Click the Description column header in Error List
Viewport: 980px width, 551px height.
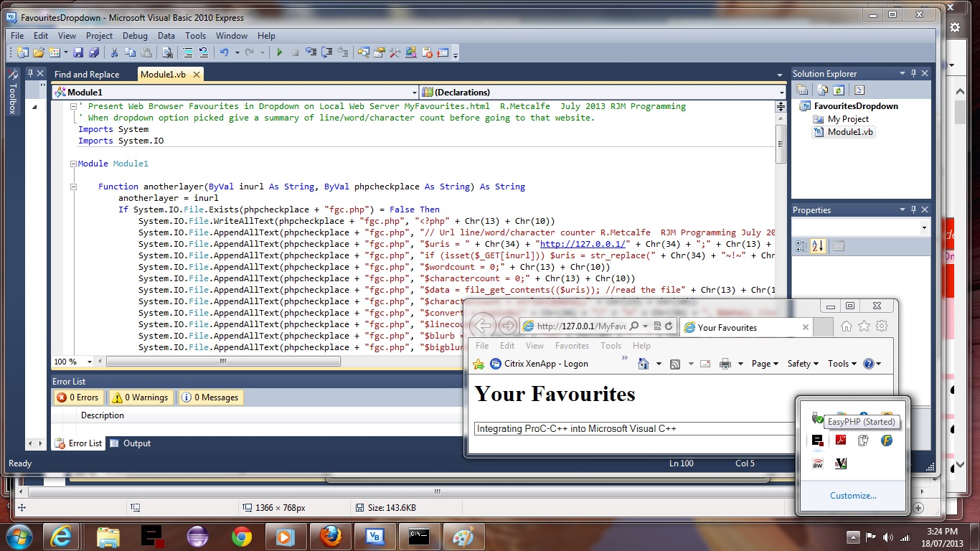pos(103,415)
